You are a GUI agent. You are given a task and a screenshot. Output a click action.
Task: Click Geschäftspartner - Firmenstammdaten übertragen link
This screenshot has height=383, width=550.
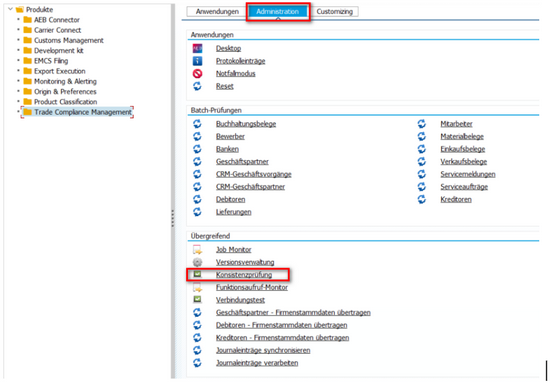(x=293, y=313)
